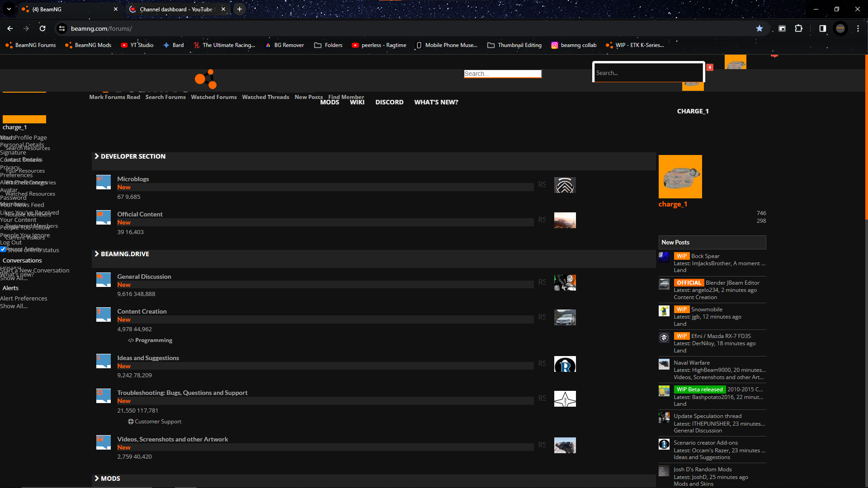The width and height of the screenshot is (868, 488).
Task: Expand the MODS category header
Action: (97, 479)
